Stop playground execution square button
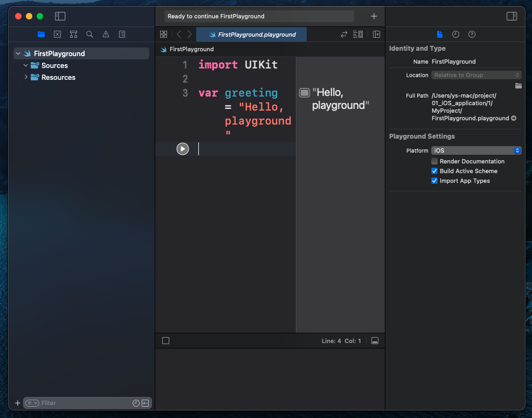The width and height of the screenshot is (532, 418). 165,340
